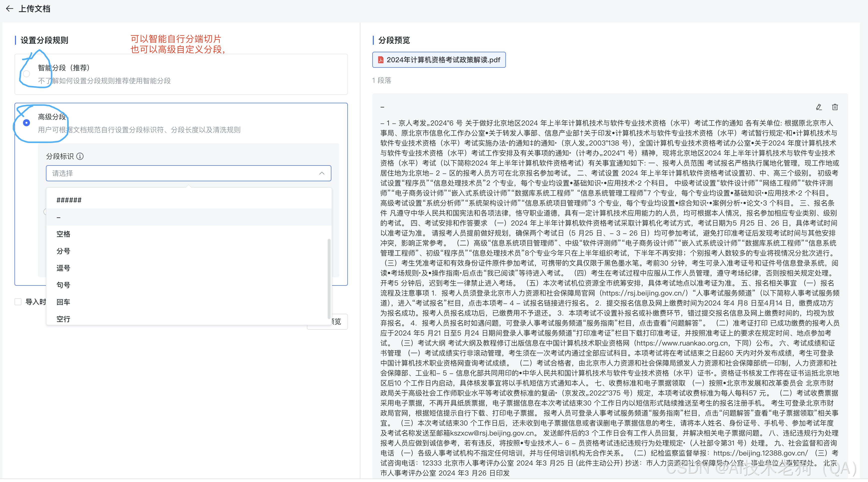
Task: Check the 导入时 checkbox at bottom left
Action: pyautogui.click(x=18, y=301)
